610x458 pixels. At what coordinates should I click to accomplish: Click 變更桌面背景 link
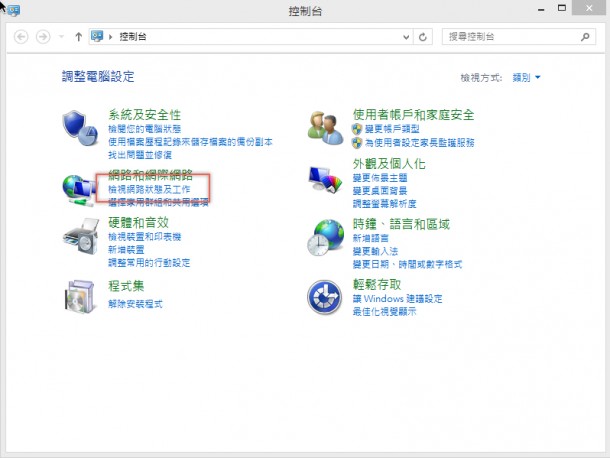coord(380,191)
